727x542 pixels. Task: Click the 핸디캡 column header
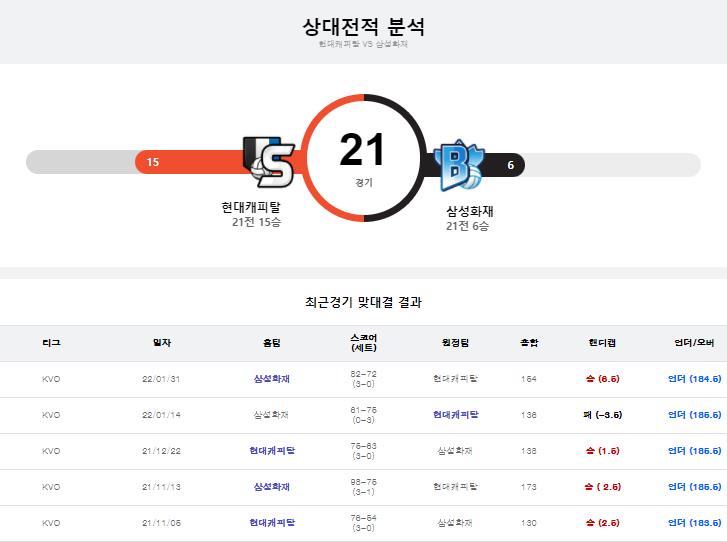(x=602, y=343)
